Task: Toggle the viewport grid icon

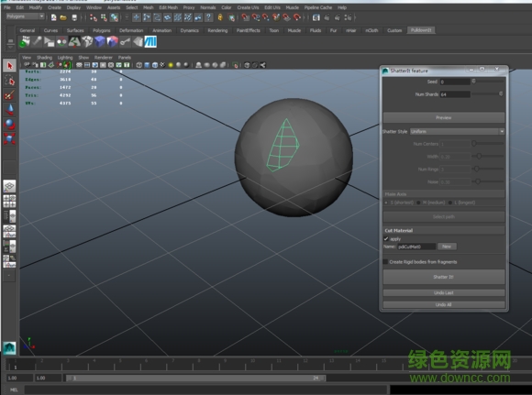Action: (80, 65)
